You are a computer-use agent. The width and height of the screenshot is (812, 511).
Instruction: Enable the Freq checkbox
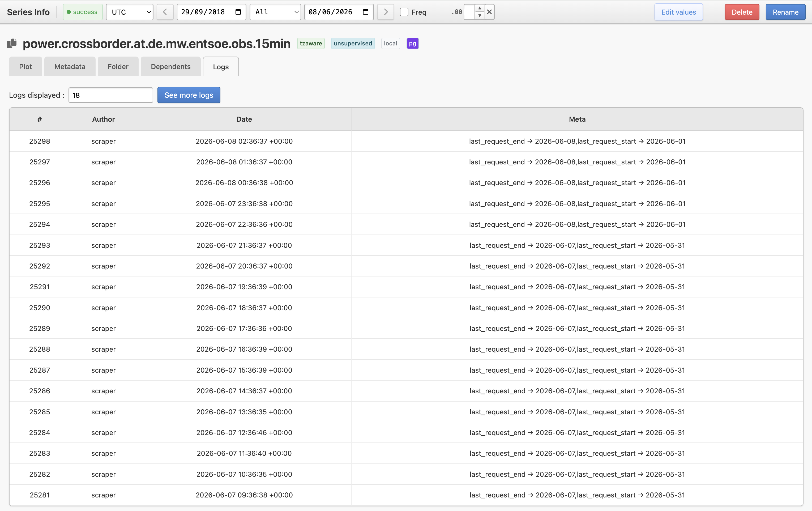click(x=404, y=12)
